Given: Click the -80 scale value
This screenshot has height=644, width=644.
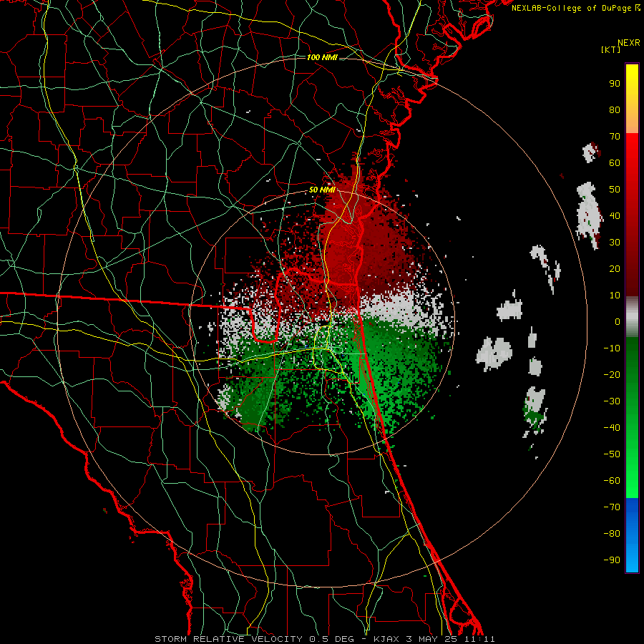Looking at the screenshot, I should 612,534.
